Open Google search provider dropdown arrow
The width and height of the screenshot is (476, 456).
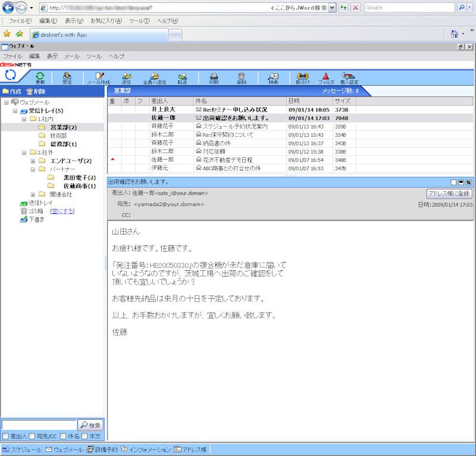(469, 8)
